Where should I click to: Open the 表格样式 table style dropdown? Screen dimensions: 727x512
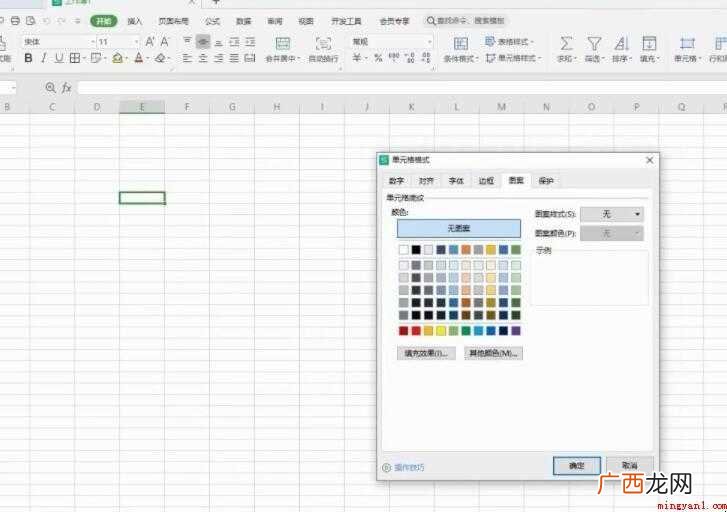coord(509,42)
